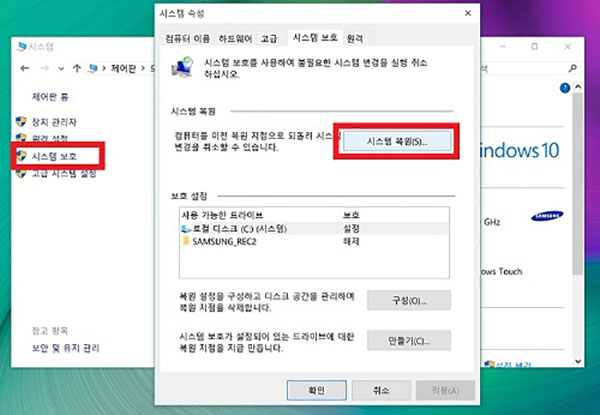Select the SAMSUNG_REC2 drive row
Screen dimensions: 600x415
click(314, 241)
